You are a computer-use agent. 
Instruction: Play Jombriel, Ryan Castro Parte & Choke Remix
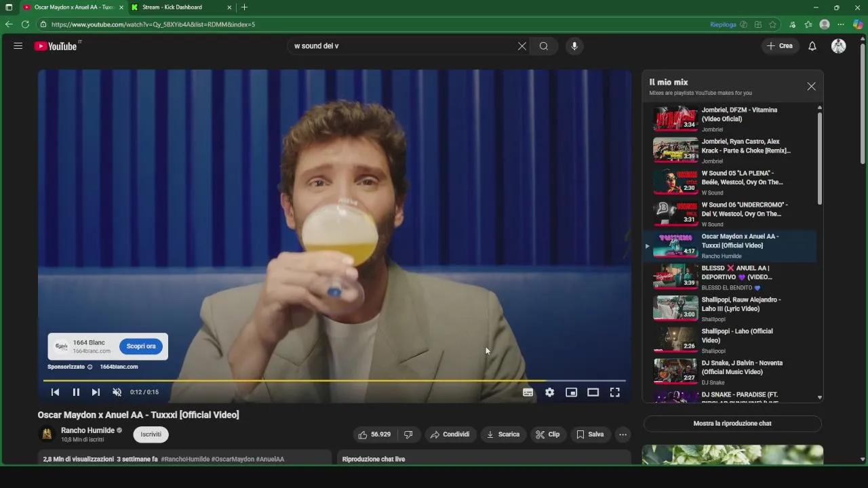[729, 150]
